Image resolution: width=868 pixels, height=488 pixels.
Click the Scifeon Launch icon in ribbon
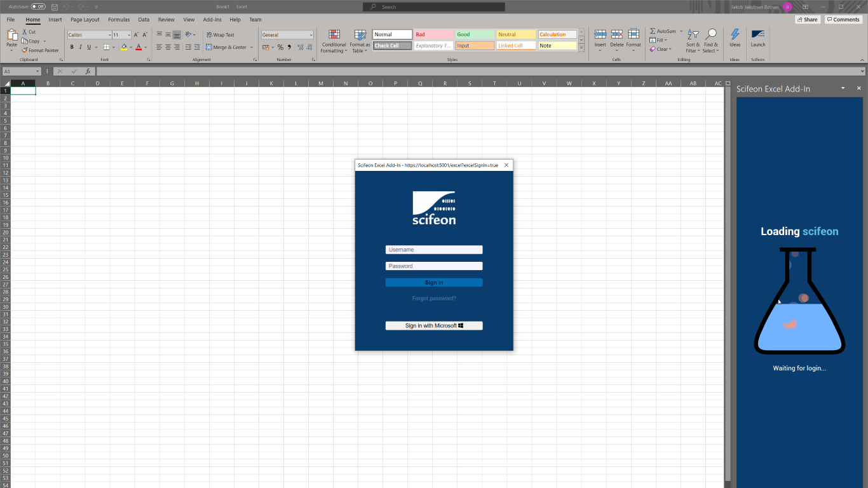tap(757, 35)
